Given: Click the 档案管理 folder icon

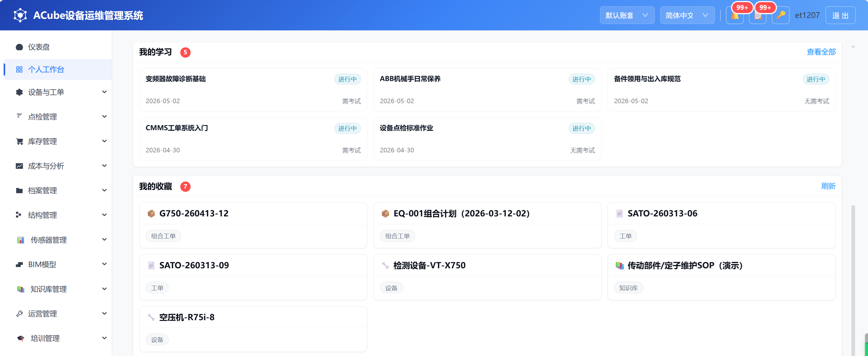Looking at the screenshot, I should pos(19,190).
